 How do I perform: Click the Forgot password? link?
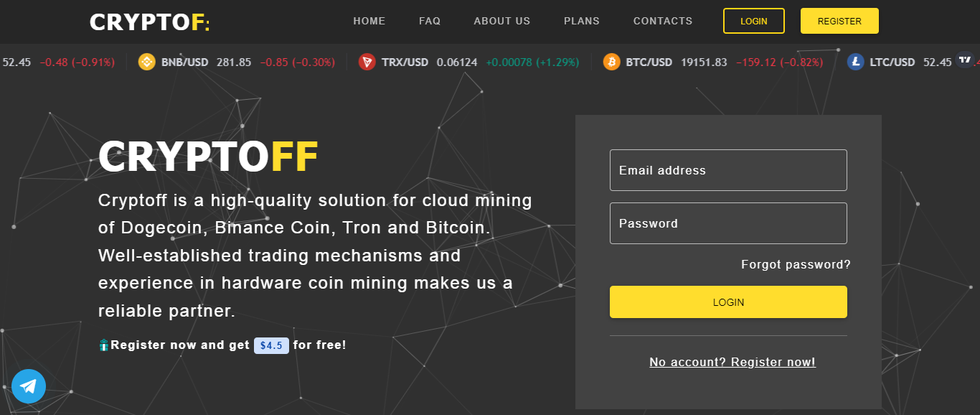[x=796, y=265]
